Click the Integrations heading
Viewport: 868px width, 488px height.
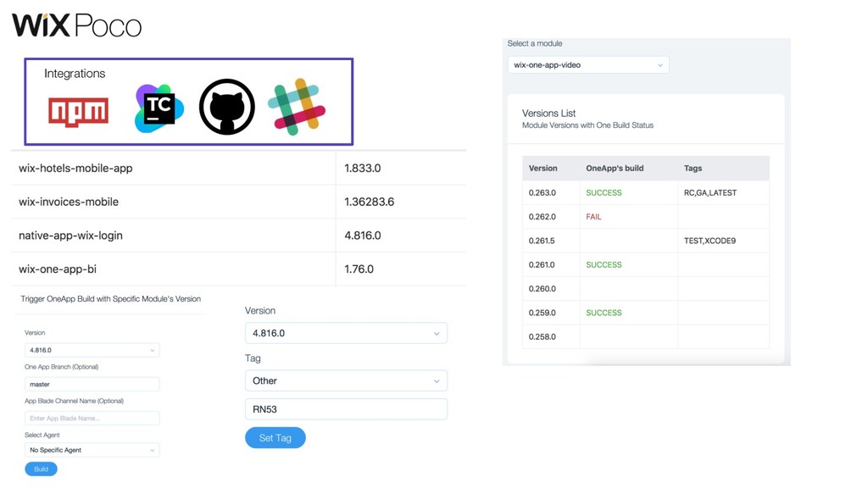pyautogui.click(x=75, y=74)
